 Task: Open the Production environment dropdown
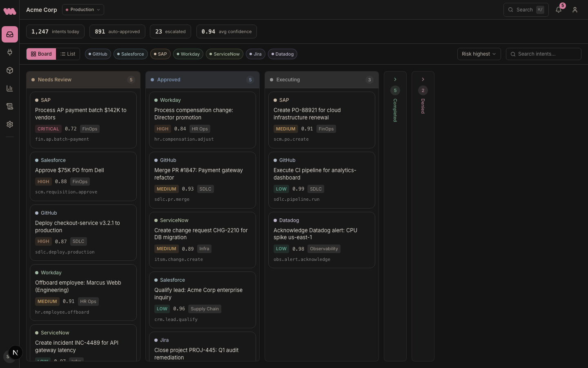tap(82, 9)
